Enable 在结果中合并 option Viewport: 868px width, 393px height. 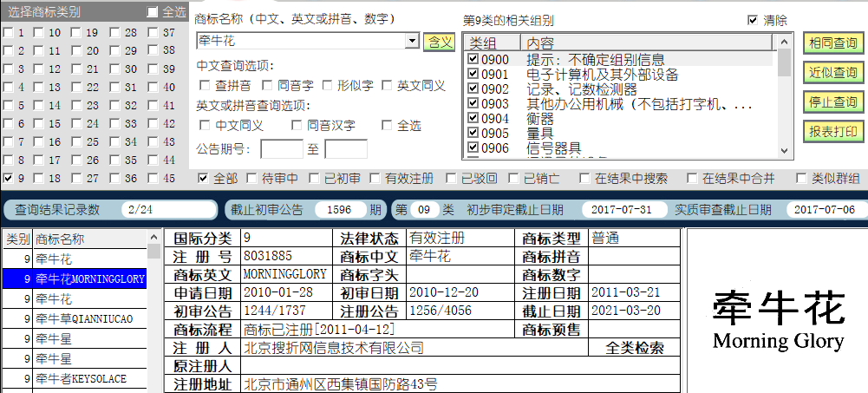[x=691, y=178]
